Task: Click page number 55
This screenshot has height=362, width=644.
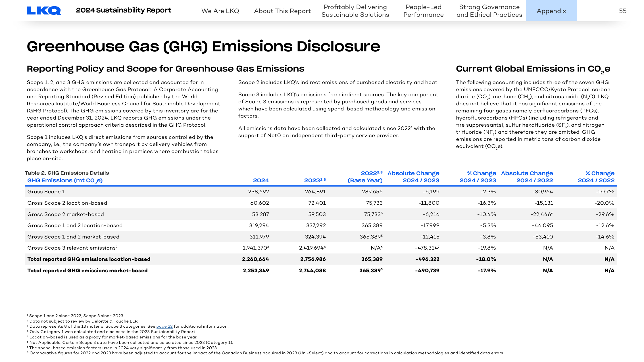Action: 623,11
